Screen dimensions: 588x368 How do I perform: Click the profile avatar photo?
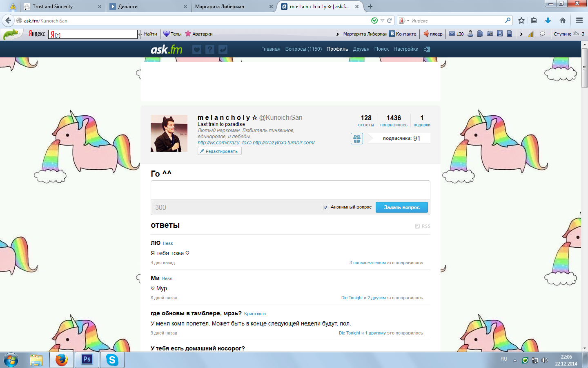pos(169,133)
